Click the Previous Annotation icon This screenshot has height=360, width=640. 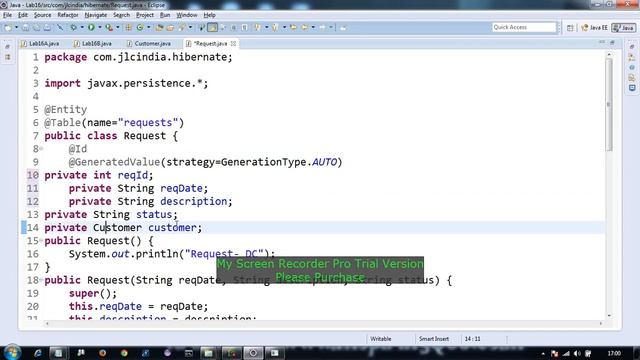click(275, 27)
